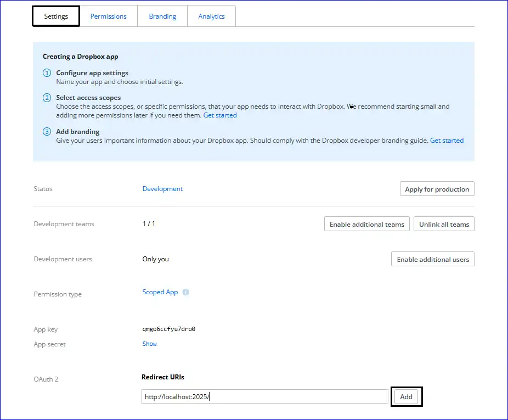Click the Development status link
508x420 pixels.
click(162, 188)
